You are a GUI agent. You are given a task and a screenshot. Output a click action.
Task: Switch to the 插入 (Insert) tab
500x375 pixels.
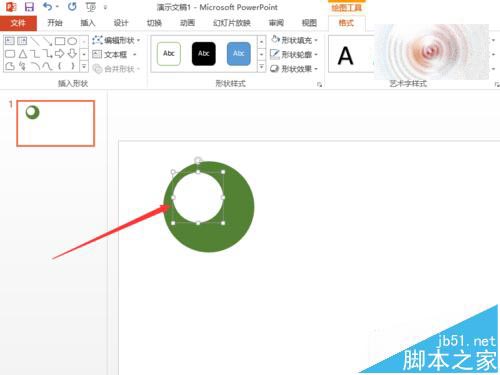88,23
